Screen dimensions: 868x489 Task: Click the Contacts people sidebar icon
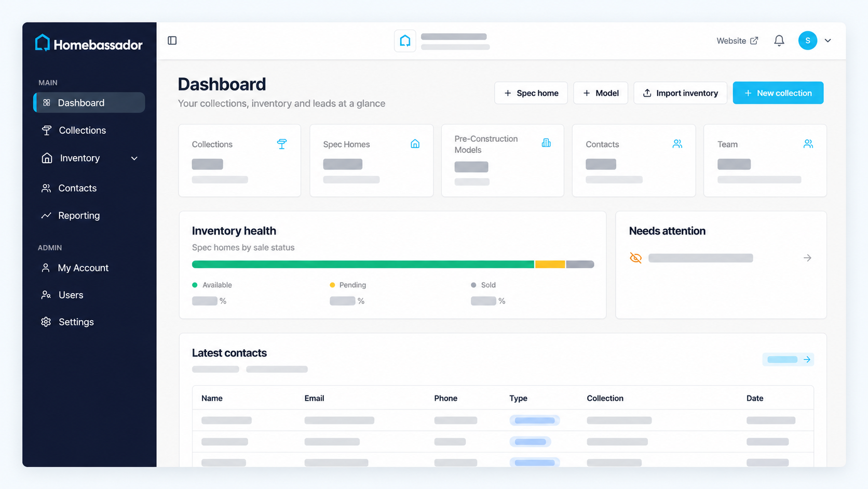(x=46, y=188)
